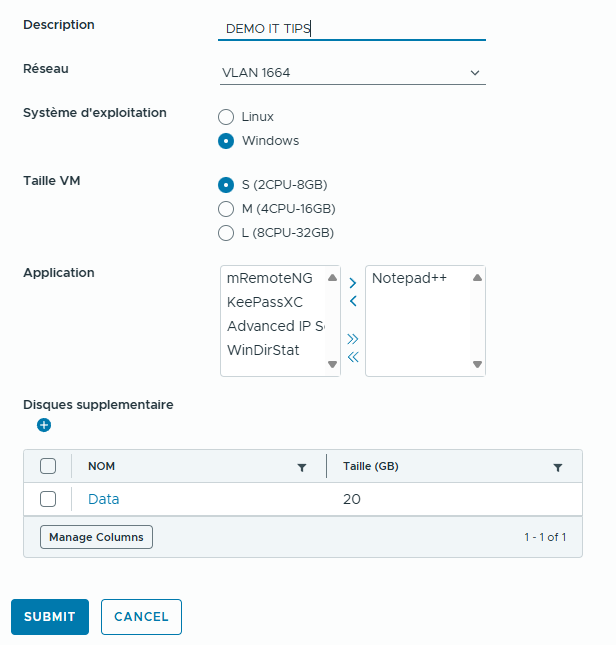Choose the L (8CPU-32GB) VM size
This screenshot has width=616, height=645.
pos(226,233)
